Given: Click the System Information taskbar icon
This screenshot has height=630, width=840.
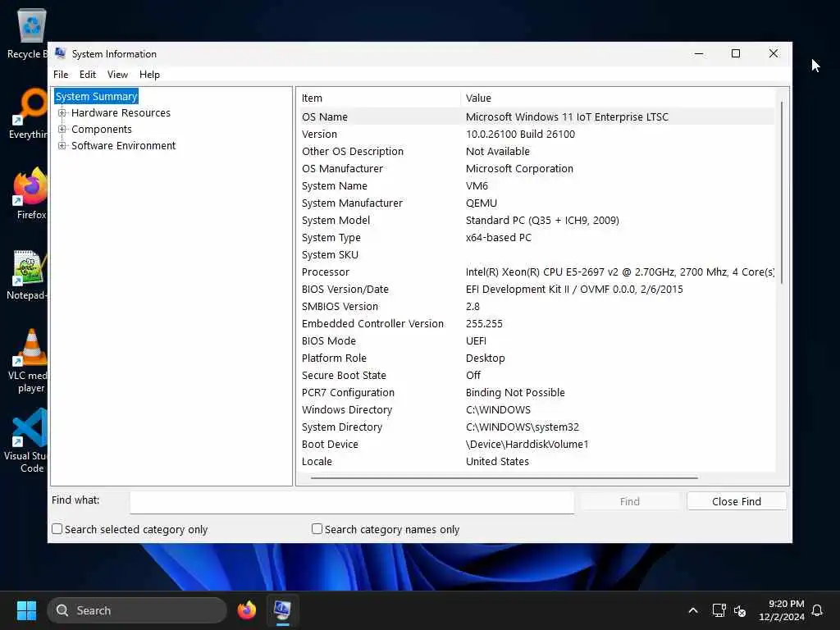Looking at the screenshot, I should pos(282,610).
